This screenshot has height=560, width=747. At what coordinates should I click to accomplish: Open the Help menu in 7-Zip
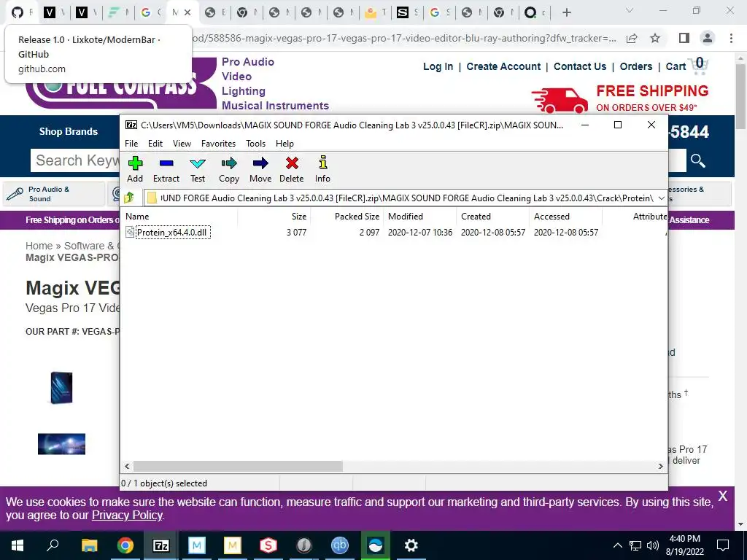(x=285, y=144)
